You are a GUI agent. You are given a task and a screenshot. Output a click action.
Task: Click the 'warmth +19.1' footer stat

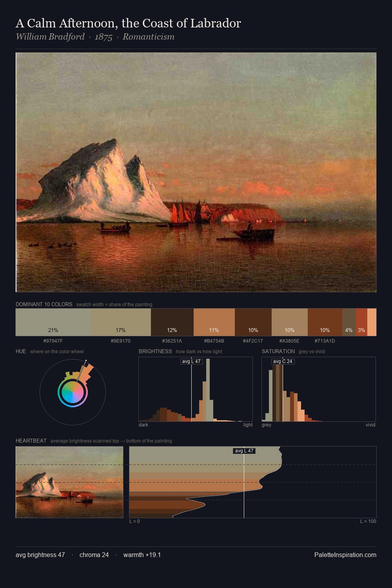142,555
